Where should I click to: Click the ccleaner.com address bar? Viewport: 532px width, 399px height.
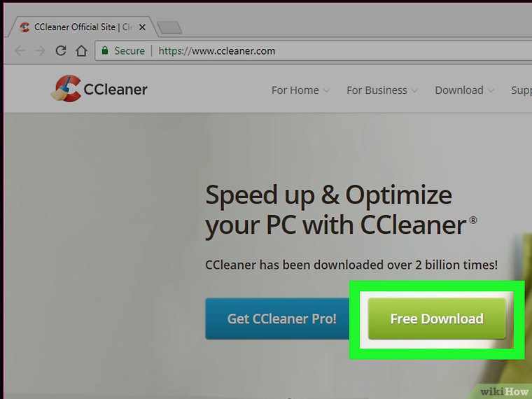216,51
